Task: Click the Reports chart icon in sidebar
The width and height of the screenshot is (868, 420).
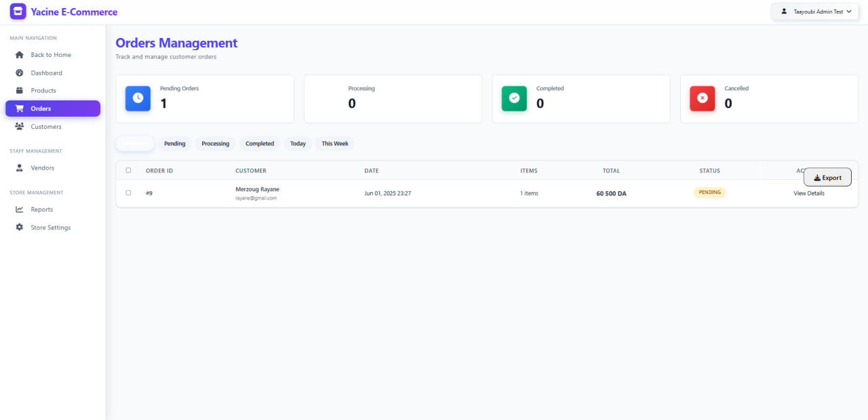Action: (20, 210)
